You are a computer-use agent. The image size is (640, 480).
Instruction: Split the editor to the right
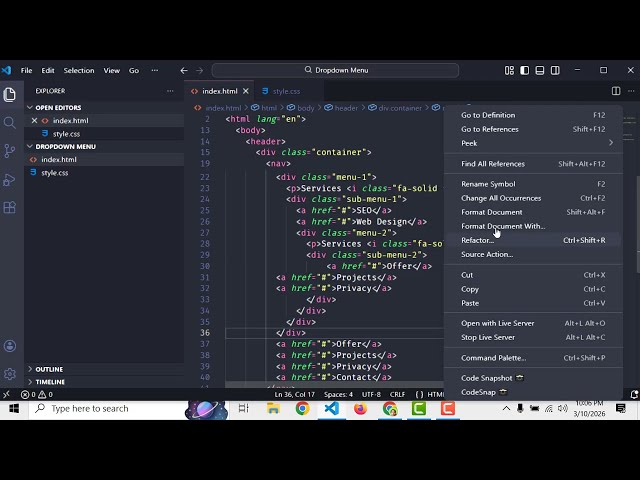coord(616,91)
